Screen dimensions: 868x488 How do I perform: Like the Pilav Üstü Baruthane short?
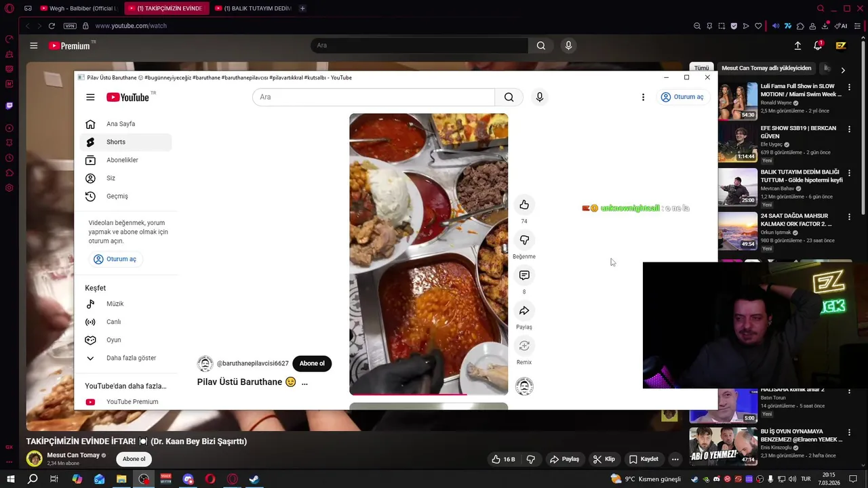524,205
